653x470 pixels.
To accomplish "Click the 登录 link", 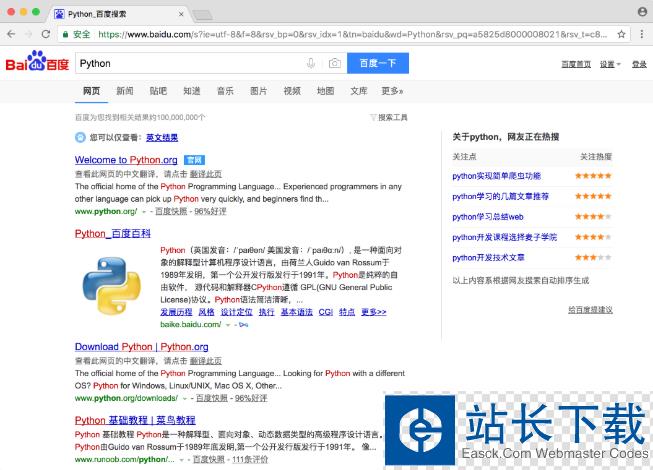I will pos(639,64).
